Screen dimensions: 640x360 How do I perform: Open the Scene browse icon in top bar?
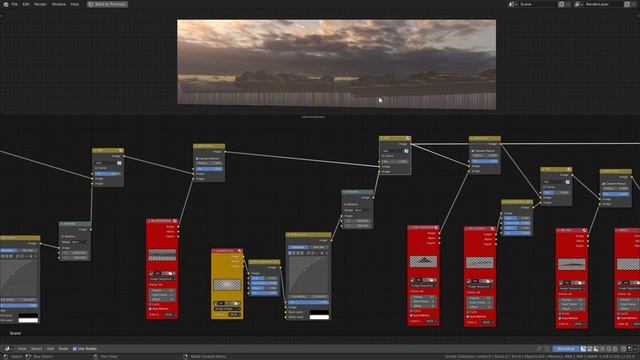click(x=512, y=4)
